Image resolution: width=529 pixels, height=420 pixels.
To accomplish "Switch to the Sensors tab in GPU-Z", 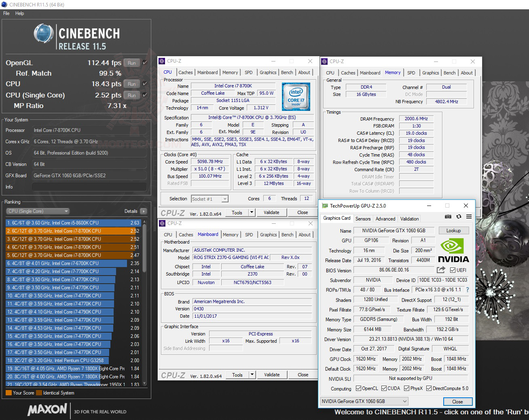I will [x=363, y=218].
